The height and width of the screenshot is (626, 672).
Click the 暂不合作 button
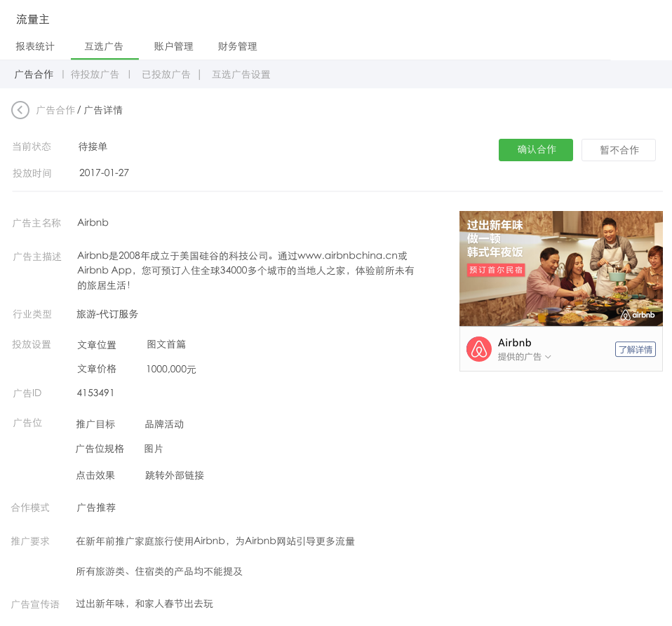click(x=619, y=150)
